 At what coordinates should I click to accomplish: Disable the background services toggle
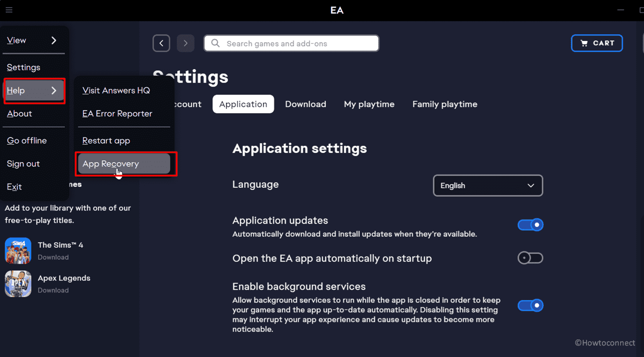pos(531,306)
